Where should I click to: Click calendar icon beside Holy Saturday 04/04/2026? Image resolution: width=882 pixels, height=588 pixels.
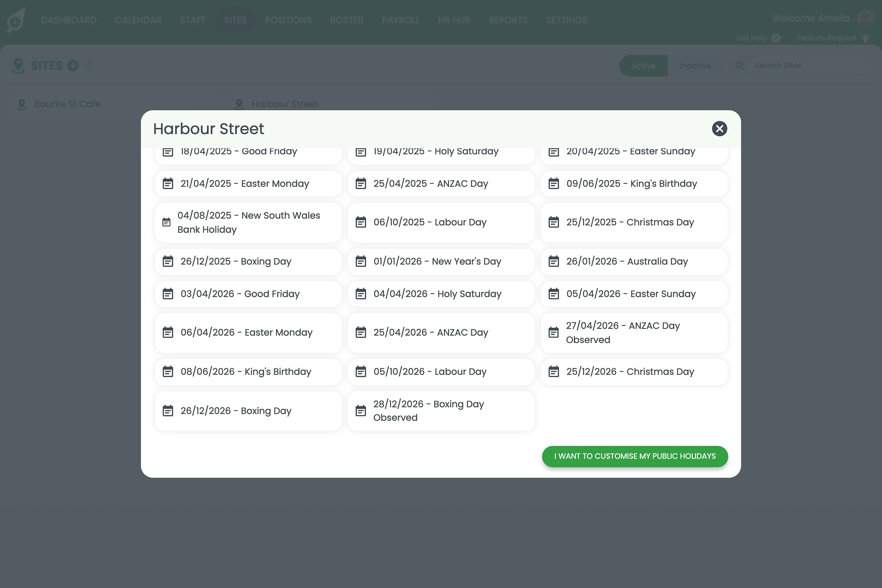tap(361, 294)
